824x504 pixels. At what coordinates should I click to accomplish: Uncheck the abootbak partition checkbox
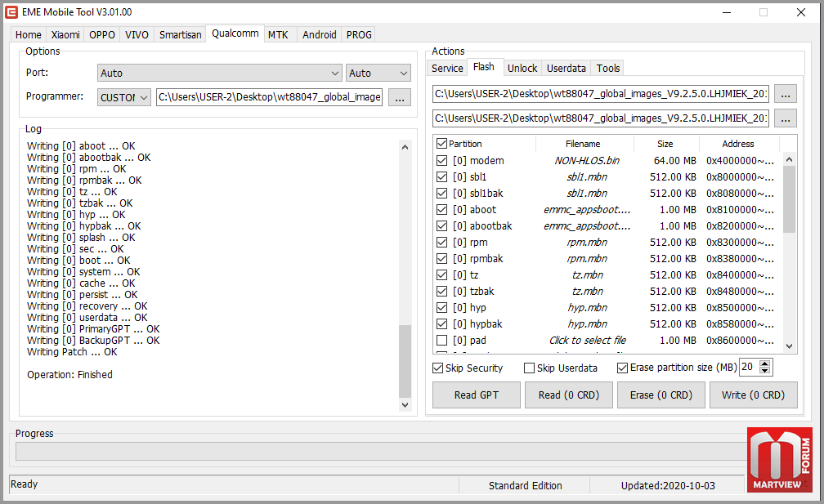442,225
